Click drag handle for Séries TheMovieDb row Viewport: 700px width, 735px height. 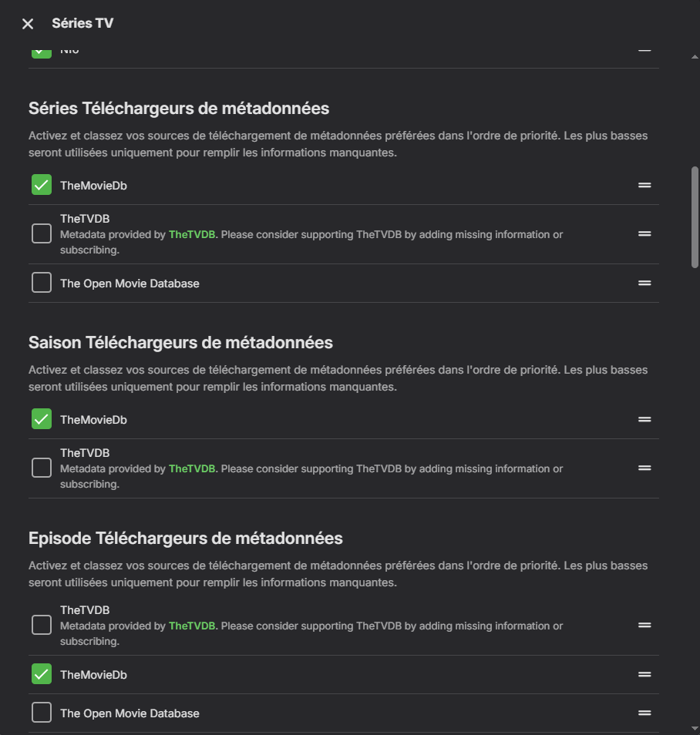pyautogui.click(x=644, y=185)
